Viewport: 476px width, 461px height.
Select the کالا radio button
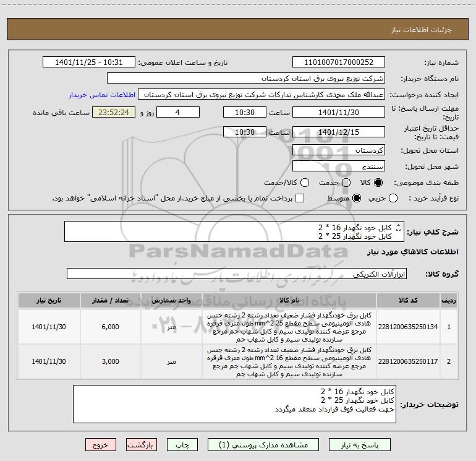378,183
